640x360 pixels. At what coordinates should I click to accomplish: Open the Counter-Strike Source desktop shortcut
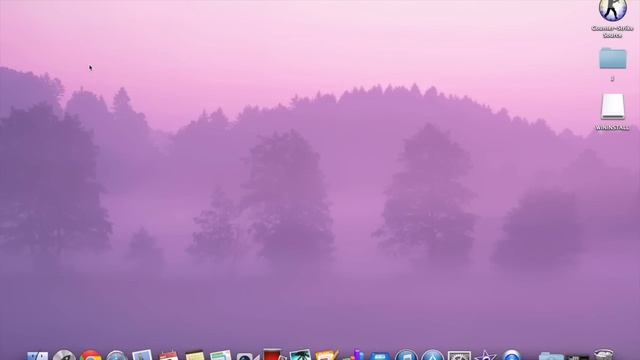613,10
